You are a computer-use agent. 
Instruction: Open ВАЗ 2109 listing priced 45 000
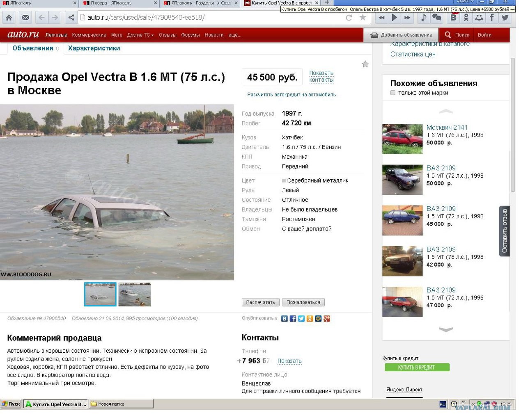pos(441,209)
